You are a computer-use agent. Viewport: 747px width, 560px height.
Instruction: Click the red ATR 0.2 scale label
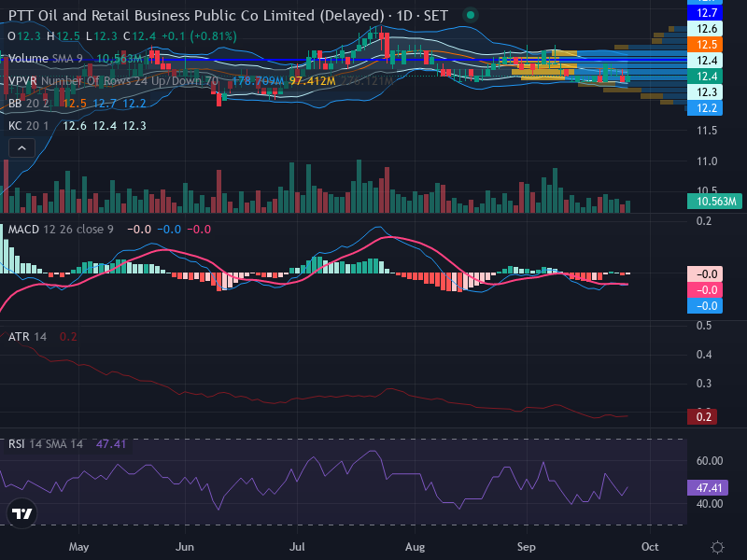point(702,417)
